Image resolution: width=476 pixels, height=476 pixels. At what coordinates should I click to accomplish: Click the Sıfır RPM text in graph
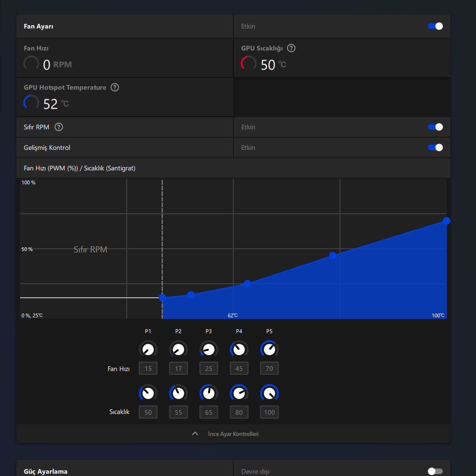pos(91,250)
